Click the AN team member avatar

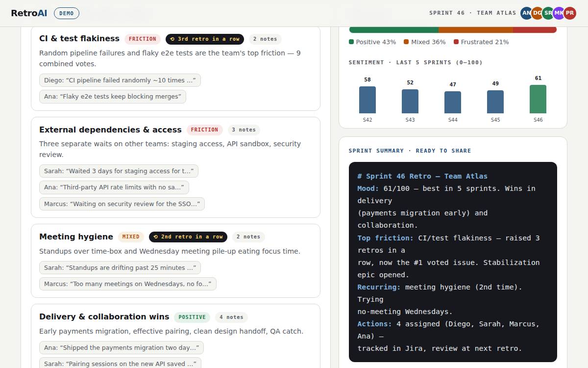(x=527, y=13)
